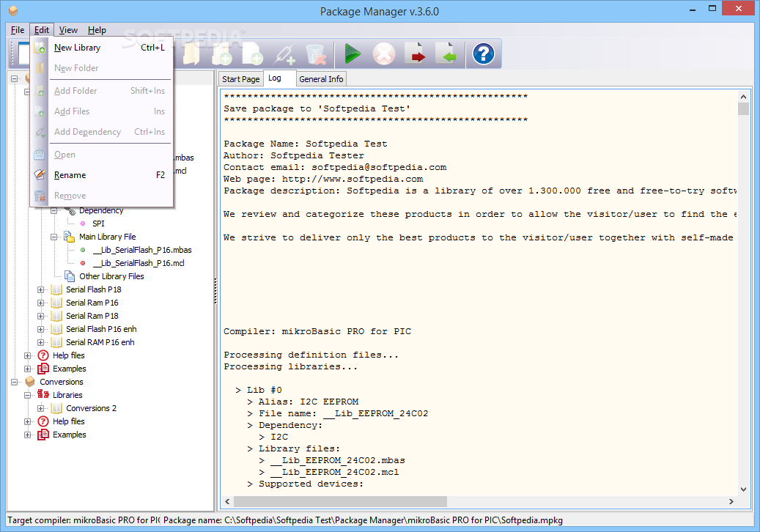Click the Conversions 2 library book icon

56,408
